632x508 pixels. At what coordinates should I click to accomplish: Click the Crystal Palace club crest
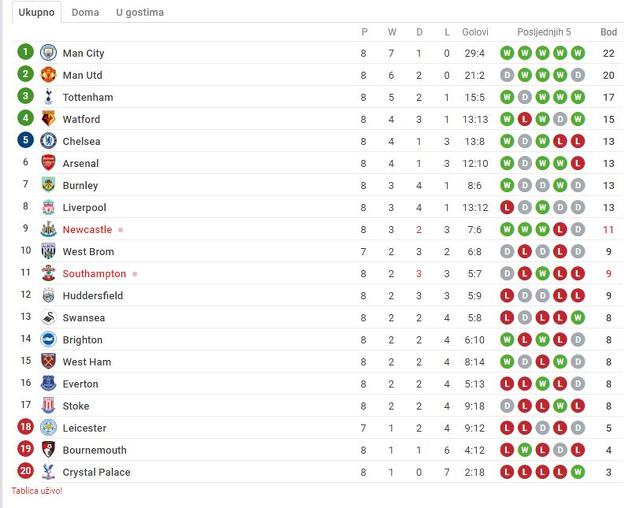click(x=48, y=472)
